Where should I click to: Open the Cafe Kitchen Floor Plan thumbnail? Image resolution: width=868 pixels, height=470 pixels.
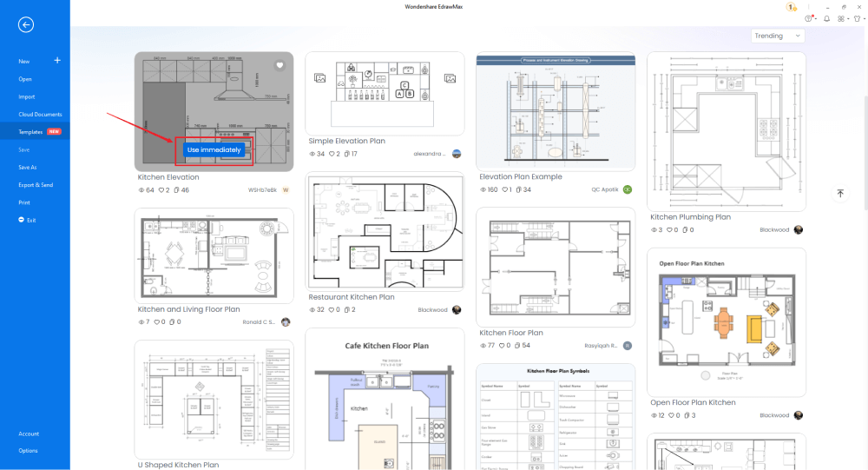[x=385, y=399]
